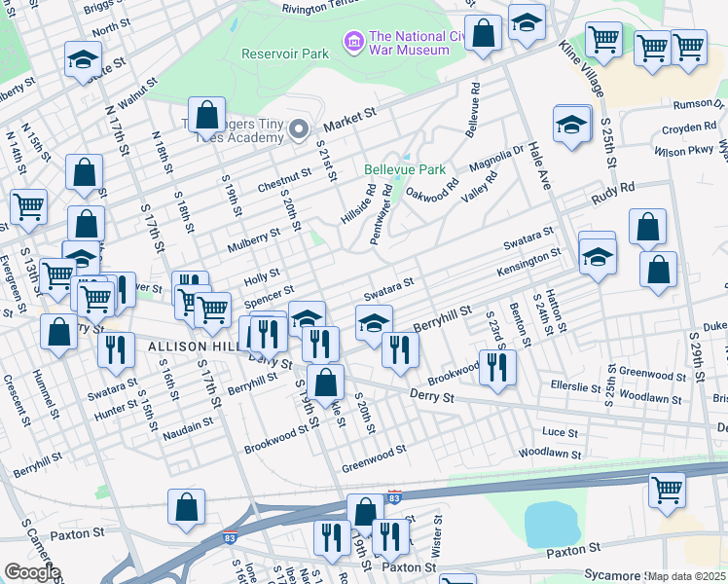Select the S 29th St label

coord(697,357)
